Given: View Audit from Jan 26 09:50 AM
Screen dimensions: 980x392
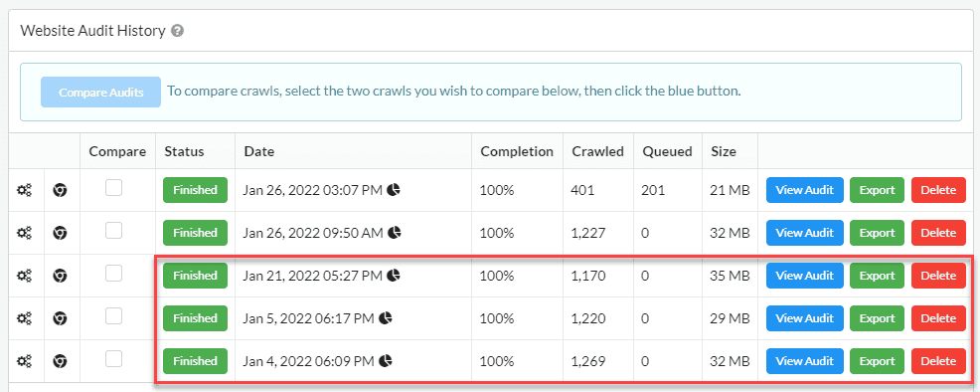Looking at the screenshot, I should [804, 233].
